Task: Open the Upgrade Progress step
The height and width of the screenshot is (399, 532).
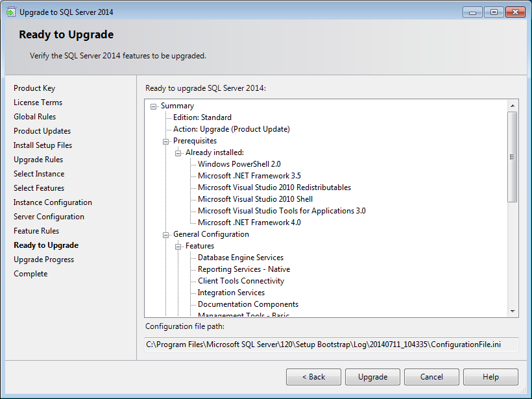Action: [x=43, y=260]
